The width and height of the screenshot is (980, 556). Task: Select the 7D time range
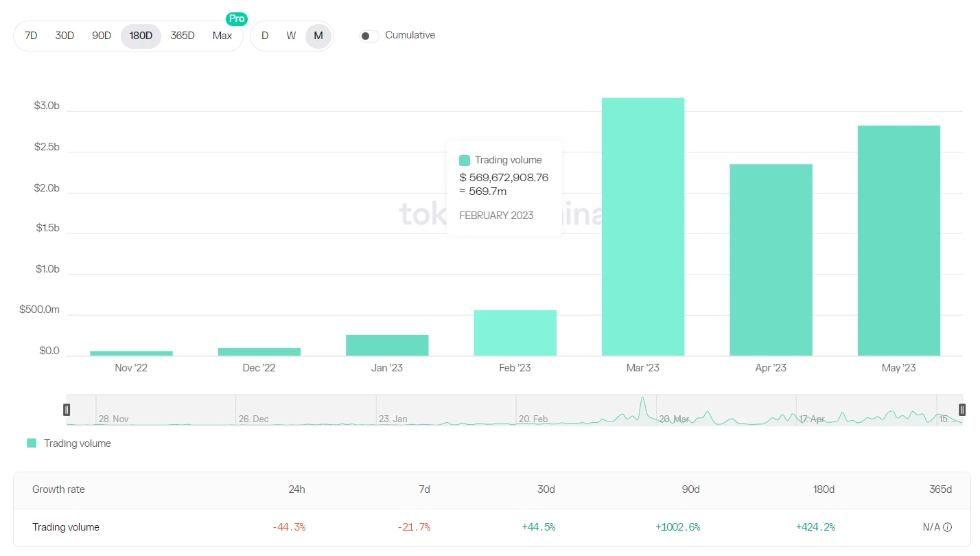31,36
